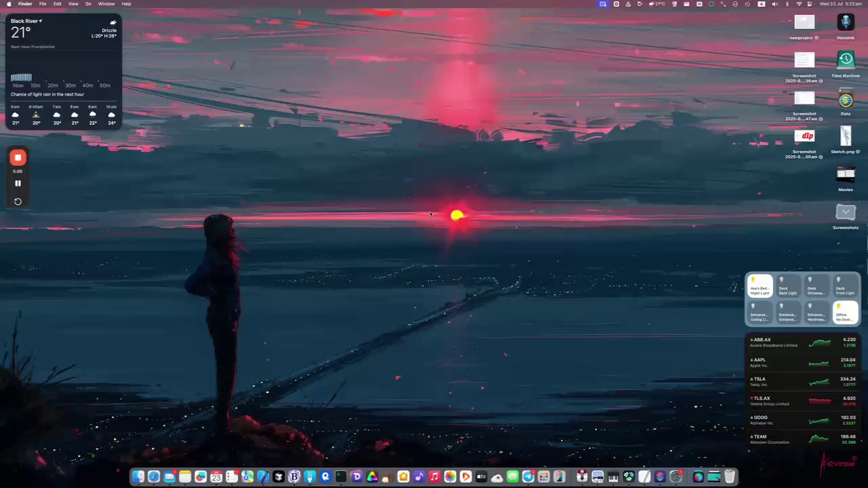
Task: Open the Home app in Dock
Action: [403, 476]
